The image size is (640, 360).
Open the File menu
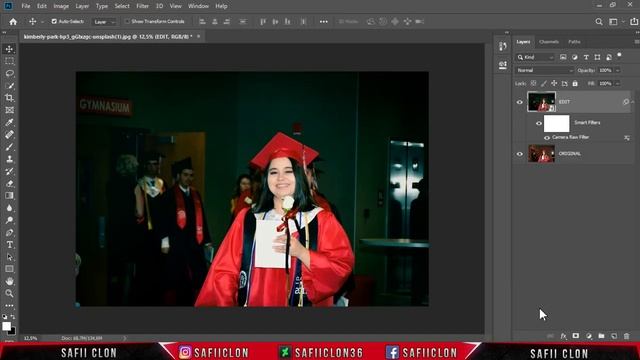point(26,6)
